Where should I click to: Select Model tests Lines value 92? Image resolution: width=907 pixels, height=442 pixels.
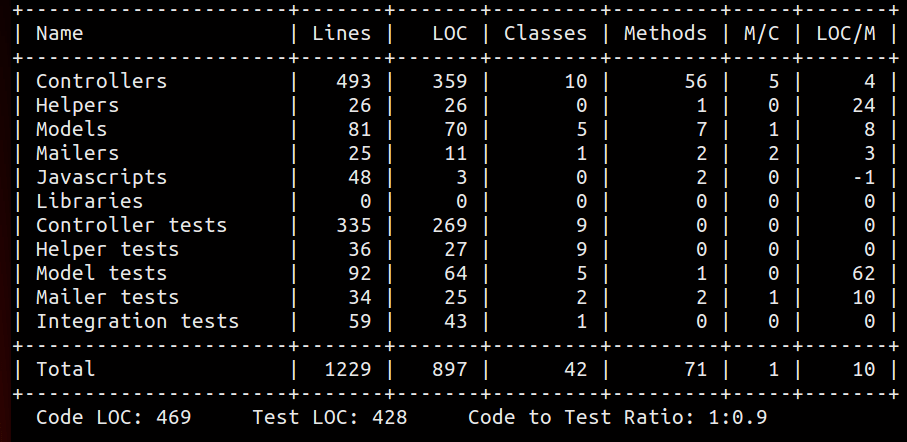pyautogui.click(x=359, y=273)
